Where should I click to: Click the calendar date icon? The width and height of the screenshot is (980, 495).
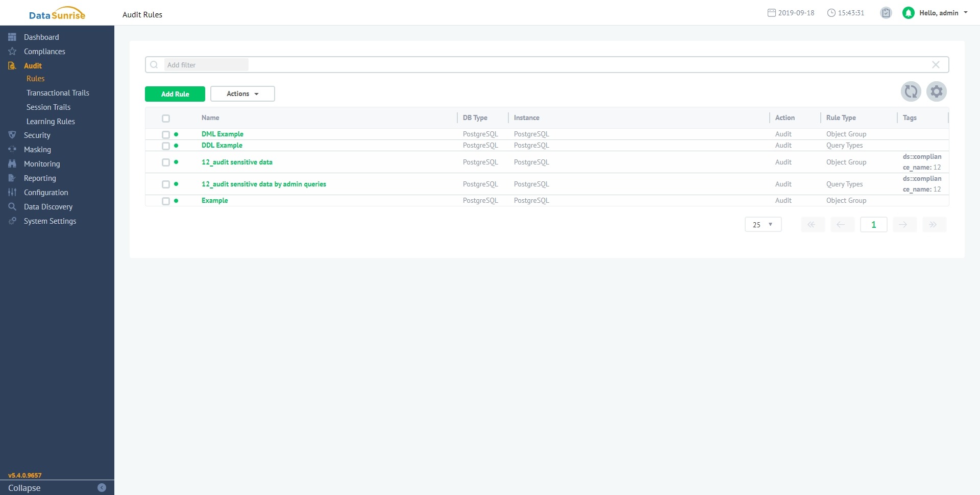click(x=772, y=13)
